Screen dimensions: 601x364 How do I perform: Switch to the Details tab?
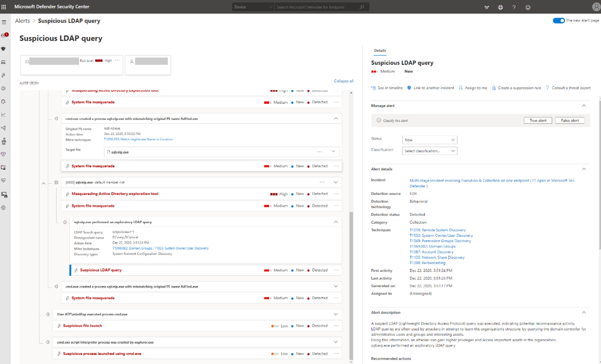coord(380,50)
